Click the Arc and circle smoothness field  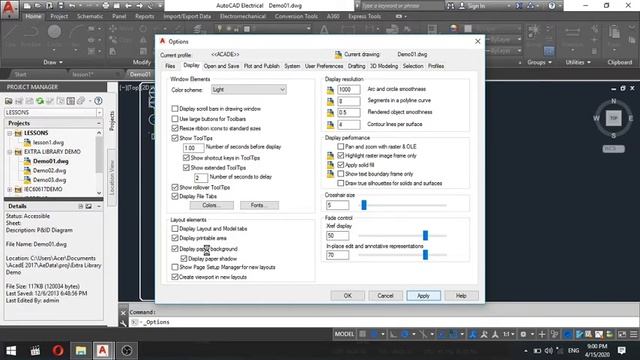349,89
